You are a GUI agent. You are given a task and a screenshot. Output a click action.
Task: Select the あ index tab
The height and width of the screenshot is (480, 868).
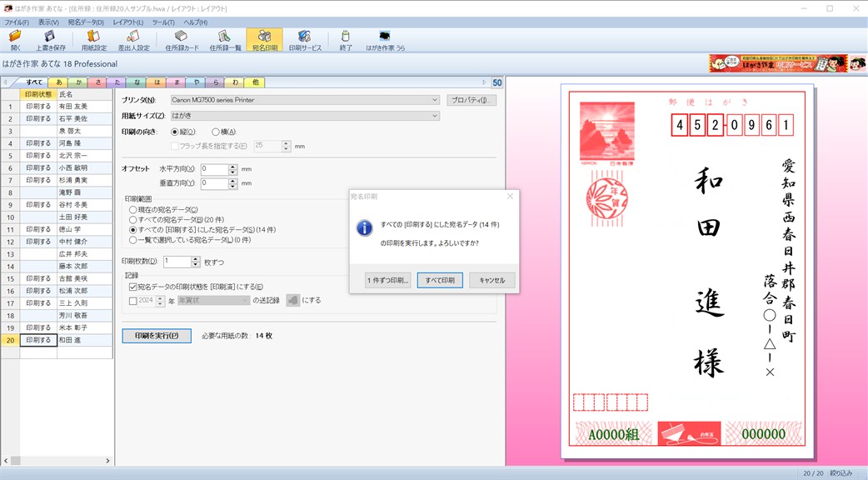coord(58,82)
